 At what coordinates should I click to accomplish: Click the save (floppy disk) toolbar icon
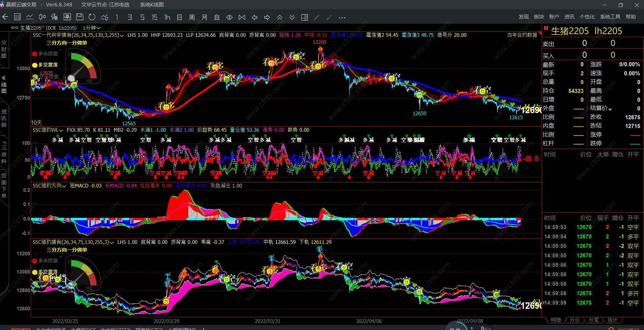tap(80, 17)
